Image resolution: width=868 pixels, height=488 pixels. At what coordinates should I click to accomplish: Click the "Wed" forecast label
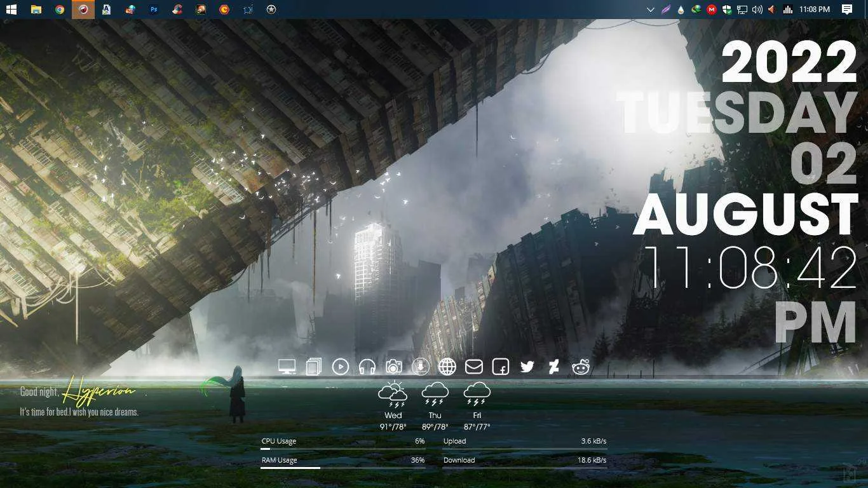tap(393, 416)
